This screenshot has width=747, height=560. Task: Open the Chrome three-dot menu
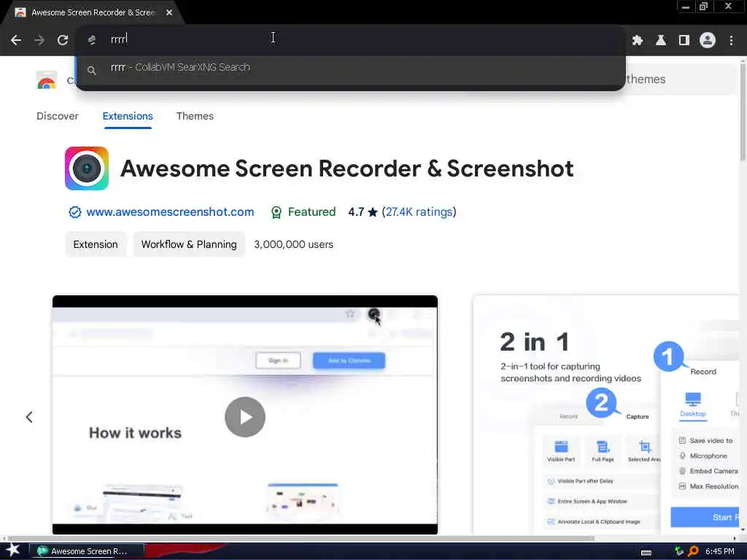click(x=731, y=41)
